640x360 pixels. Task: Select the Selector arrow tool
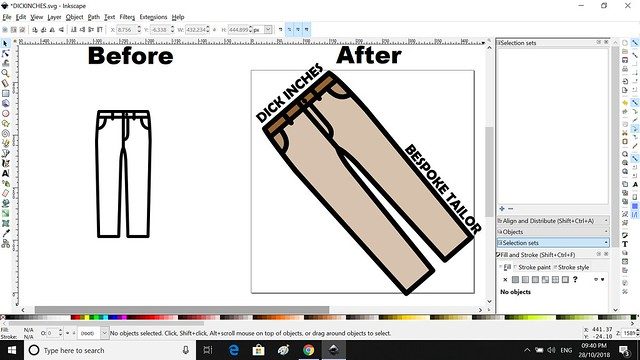coord(5,43)
